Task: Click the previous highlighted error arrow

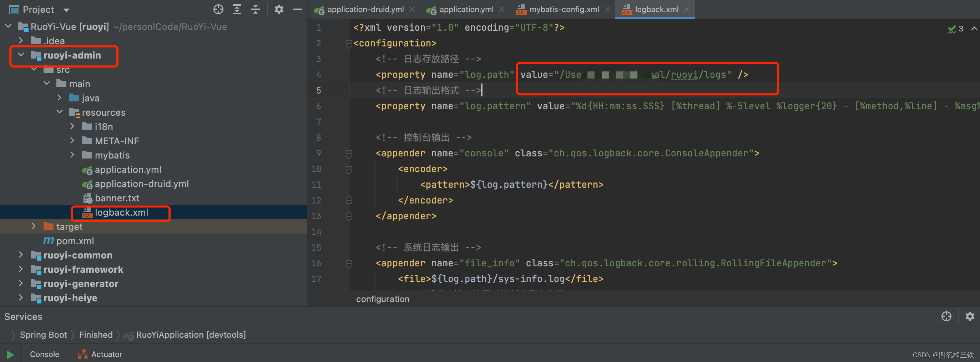Action: point(974,29)
